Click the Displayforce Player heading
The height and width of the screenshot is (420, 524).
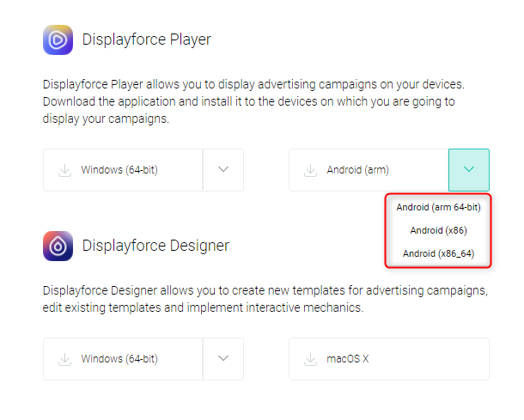click(147, 40)
